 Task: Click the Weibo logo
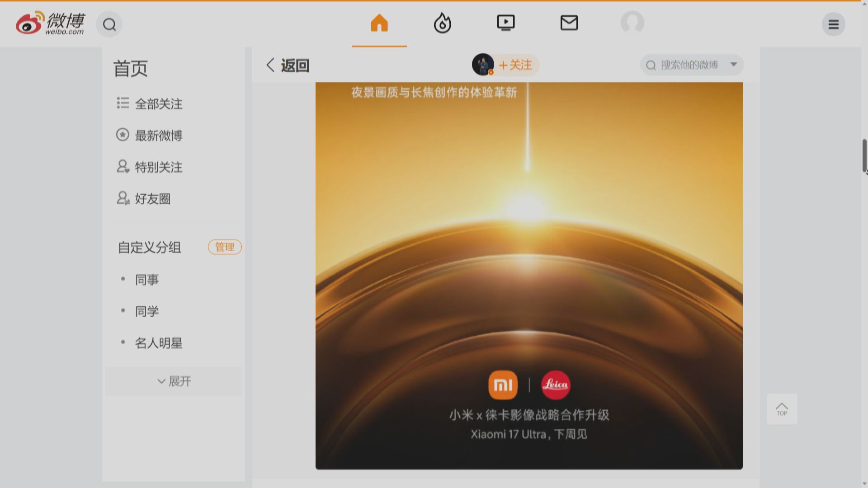(x=50, y=23)
